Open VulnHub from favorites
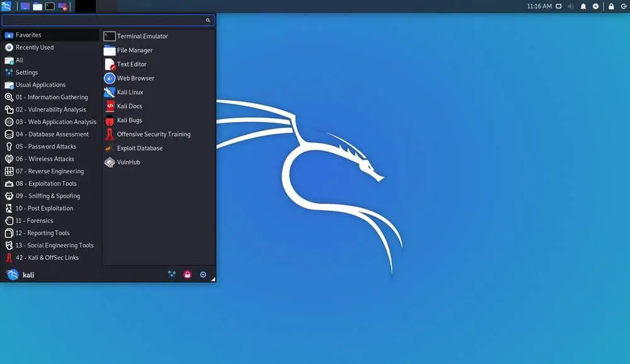Image resolution: width=630 pixels, height=364 pixels. tap(159, 162)
